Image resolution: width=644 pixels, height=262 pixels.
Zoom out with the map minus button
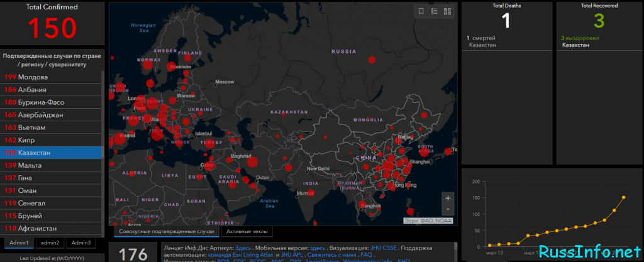point(448,209)
